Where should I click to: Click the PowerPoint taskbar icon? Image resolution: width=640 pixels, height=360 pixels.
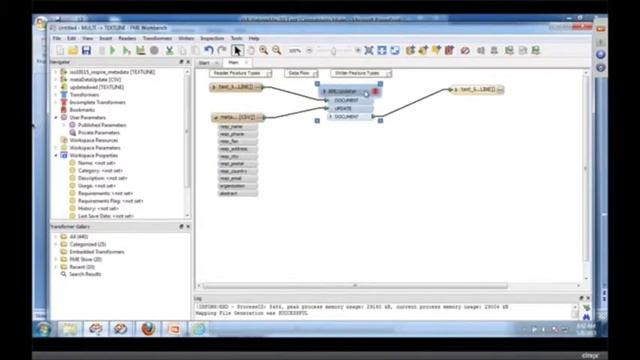[173, 329]
